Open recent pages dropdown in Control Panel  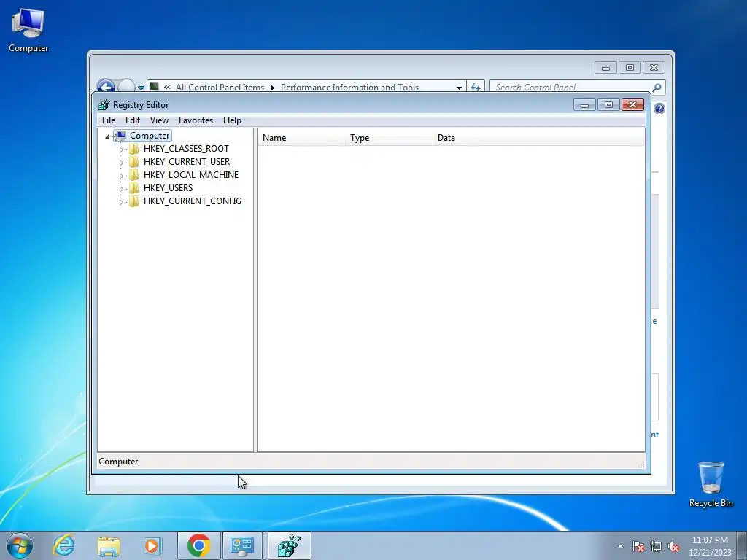[141, 87]
